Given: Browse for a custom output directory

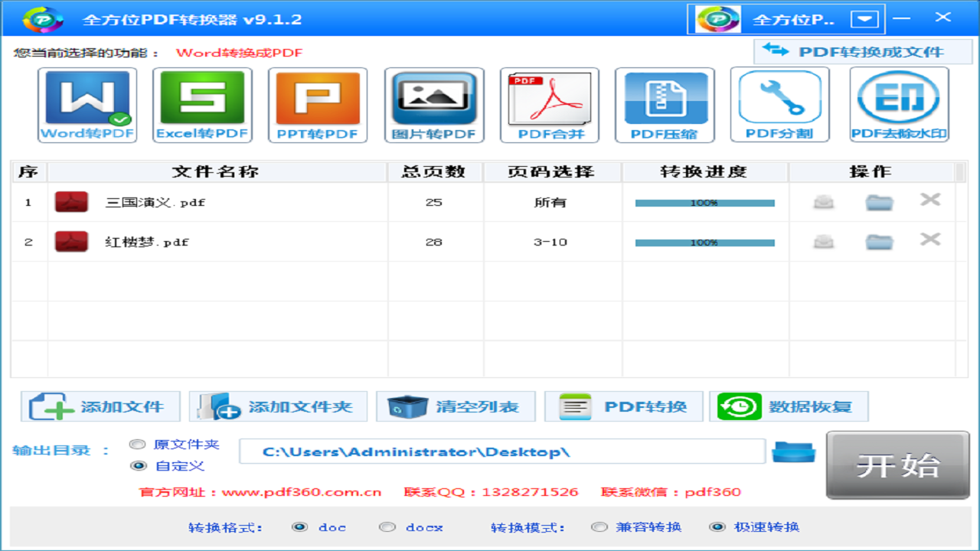Looking at the screenshot, I should click(793, 452).
